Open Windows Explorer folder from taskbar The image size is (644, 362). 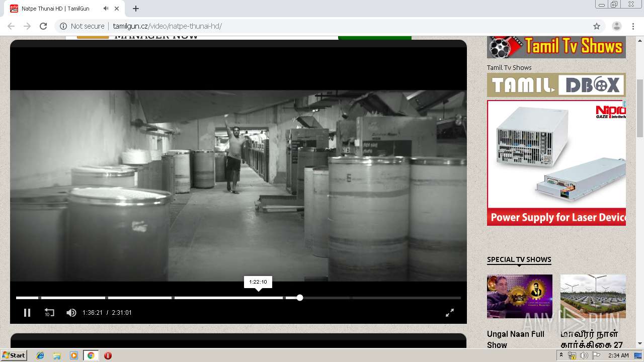(57, 355)
